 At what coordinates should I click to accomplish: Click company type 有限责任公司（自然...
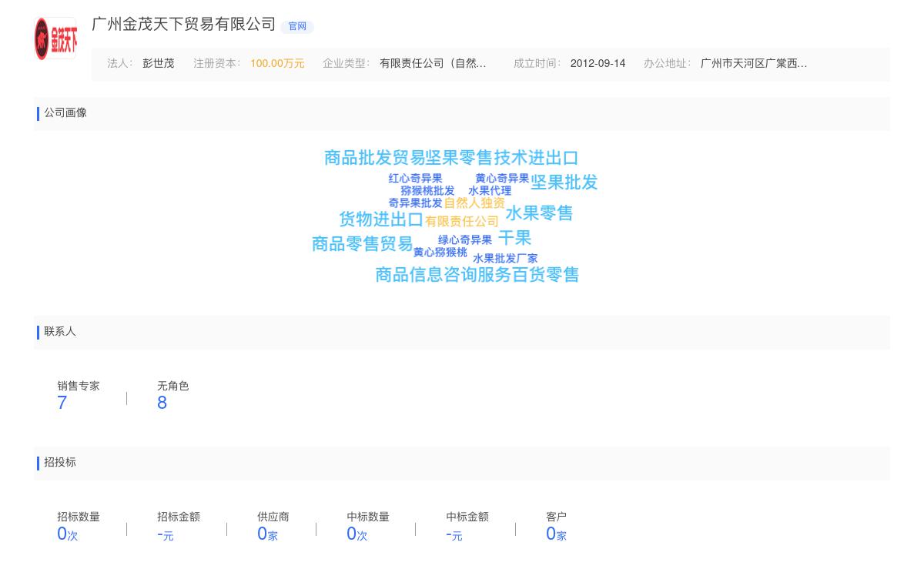pos(433,64)
